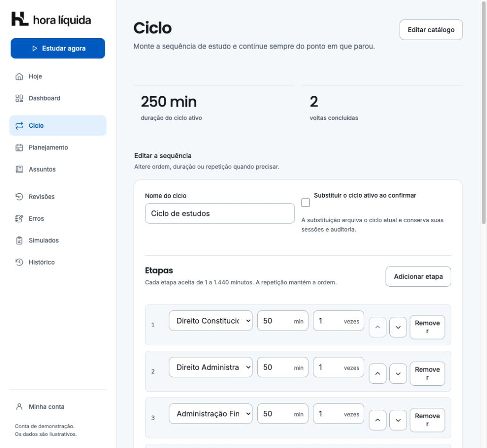The image size is (487, 448).
Task: Open the step 1 subject dropdown
Action: pyautogui.click(x=210, y=321)
